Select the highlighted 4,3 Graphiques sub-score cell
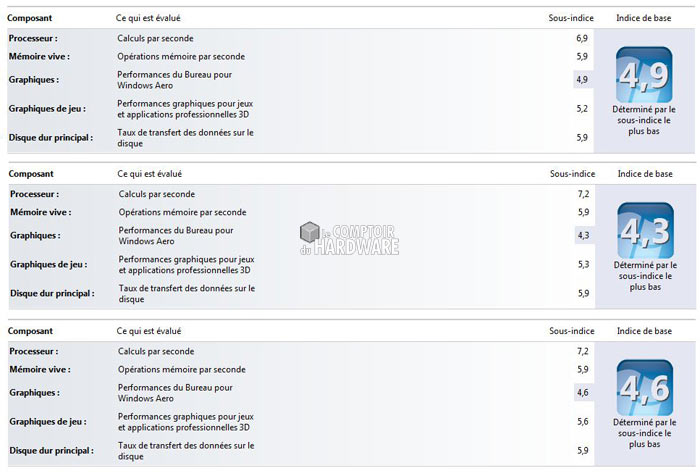700x476 pixels. pos(583,236)
